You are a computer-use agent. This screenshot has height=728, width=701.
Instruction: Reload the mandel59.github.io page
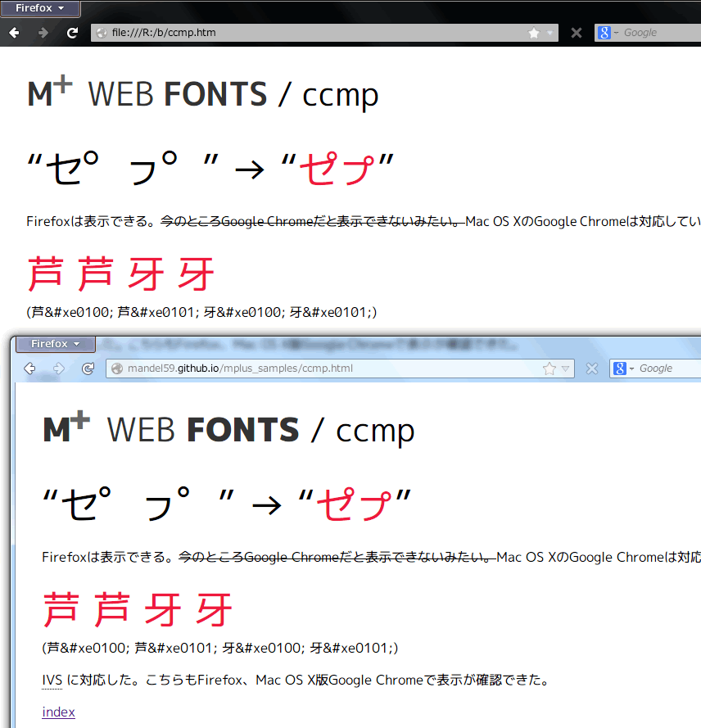88,369
